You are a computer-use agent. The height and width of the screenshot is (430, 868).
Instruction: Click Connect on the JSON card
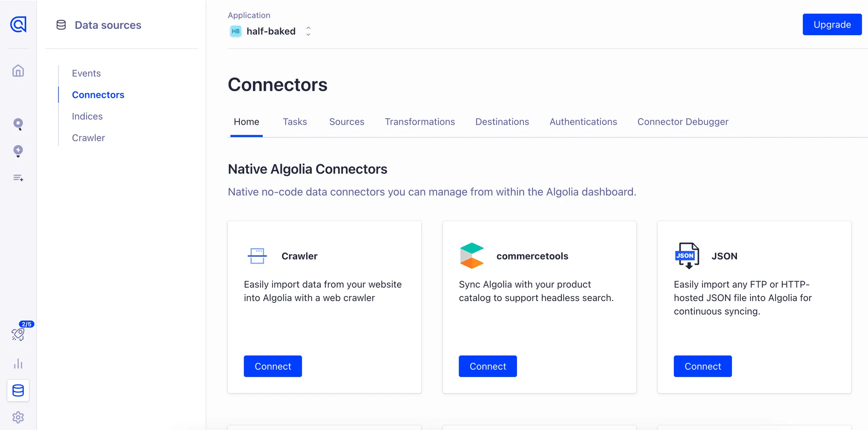[702, 366]
